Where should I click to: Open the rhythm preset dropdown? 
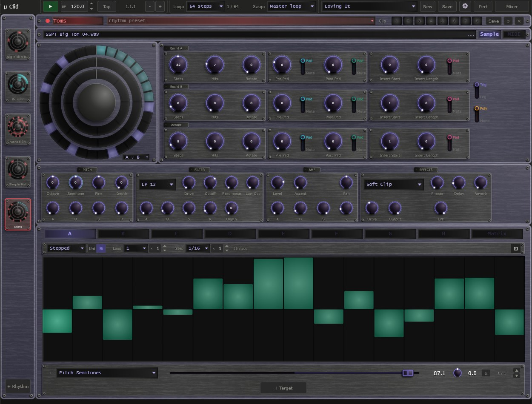pyautogui.click(x=241, y=21)
